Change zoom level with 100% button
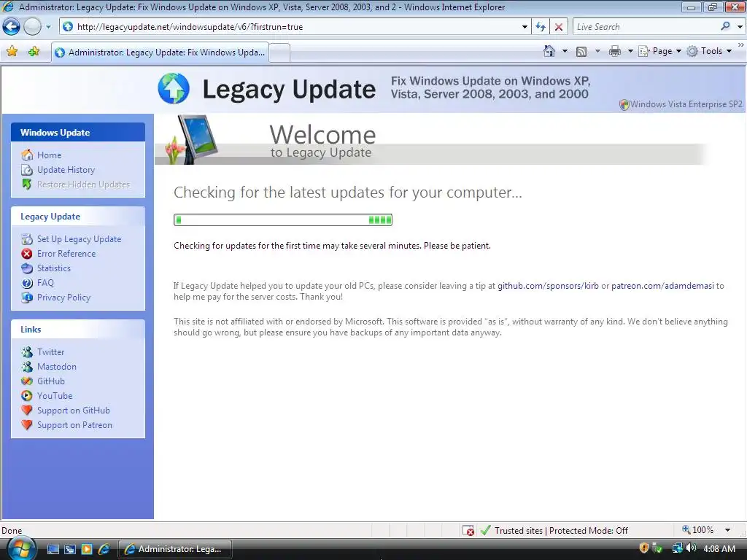The image size is (747, 560). click(x=698, y=530)
